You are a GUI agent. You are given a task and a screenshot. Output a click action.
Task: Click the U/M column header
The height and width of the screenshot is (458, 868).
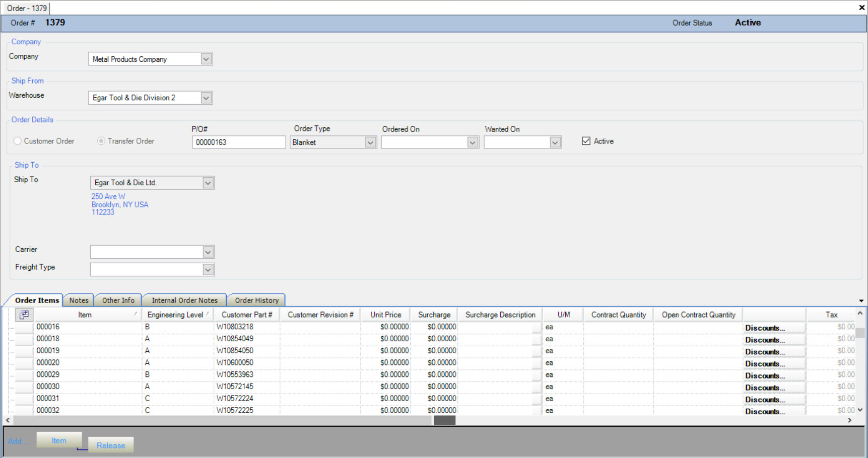tap(564, 315)
